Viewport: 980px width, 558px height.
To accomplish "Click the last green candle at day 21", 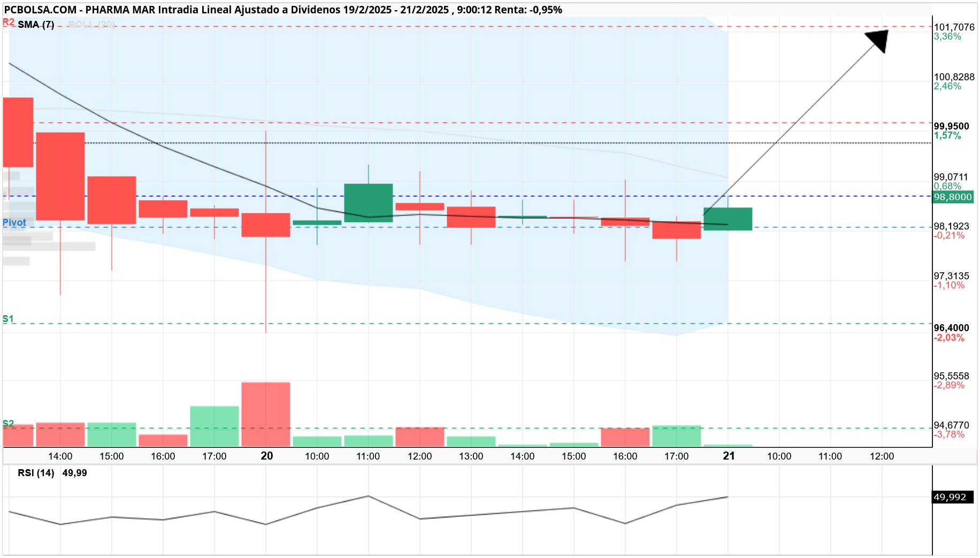I will click(728, 219).
